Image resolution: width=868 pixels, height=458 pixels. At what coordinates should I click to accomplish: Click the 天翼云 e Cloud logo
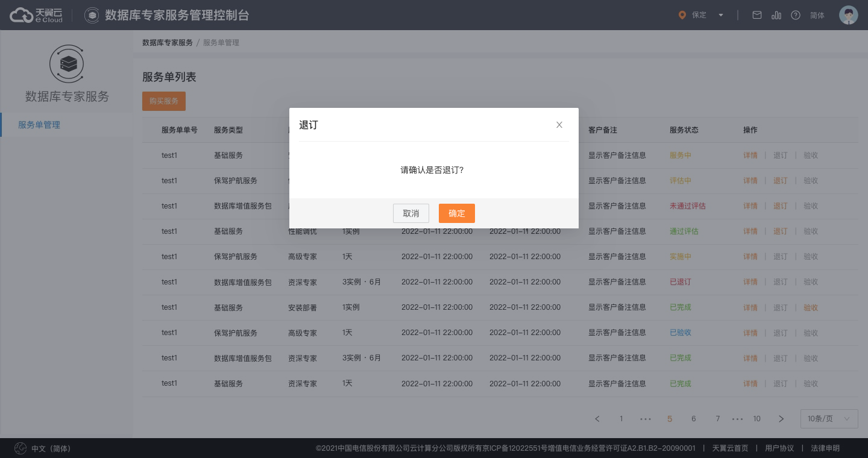click(x=36, y=15)
